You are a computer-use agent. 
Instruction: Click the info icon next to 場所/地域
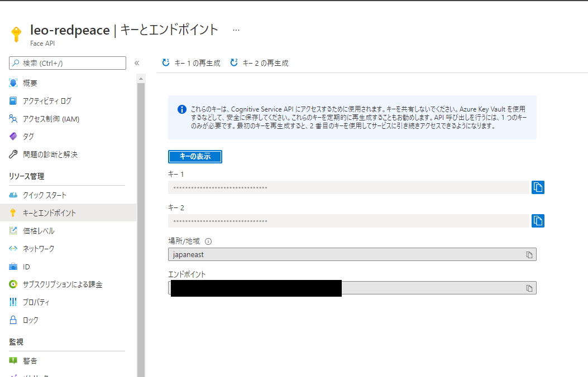pos(208,241)
